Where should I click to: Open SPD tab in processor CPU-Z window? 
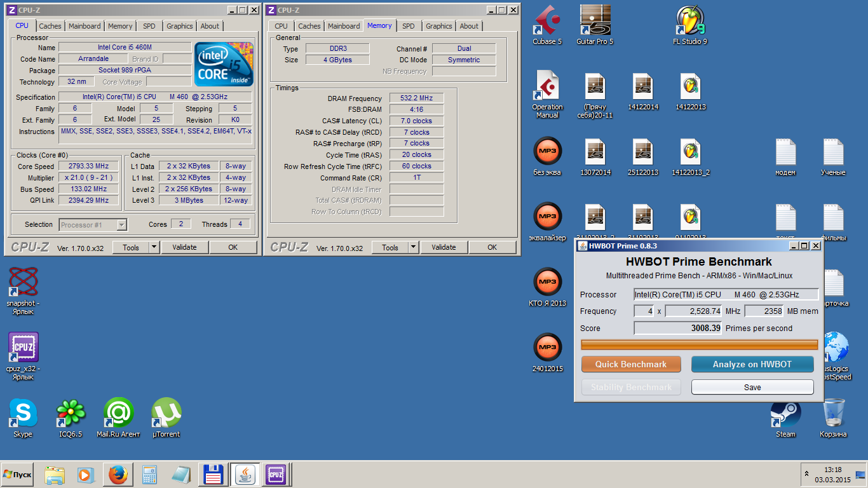(149, 26)
